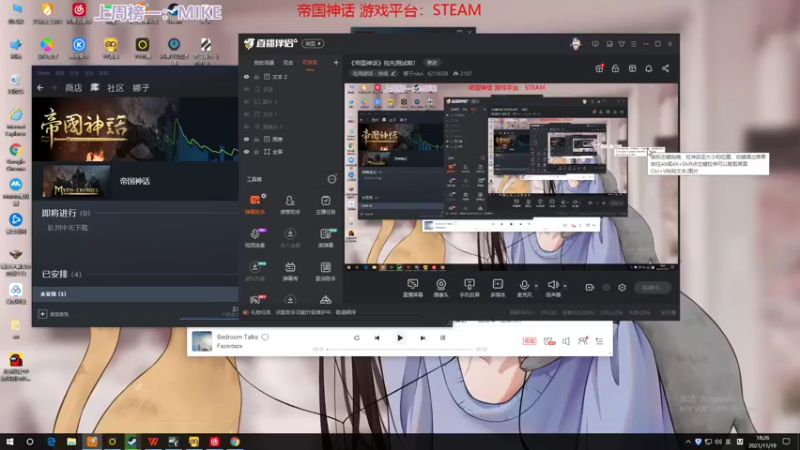This screenshot has height=450, width=800.
Task: Add a 摄像头 camera source
Action: click(x=441, y=288)
